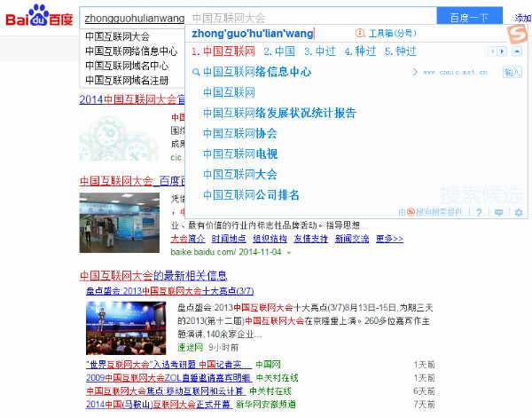Click the magnifier icon beside 中国互联网络信息中心
The image size is (532, 418).
pos(196,72)
